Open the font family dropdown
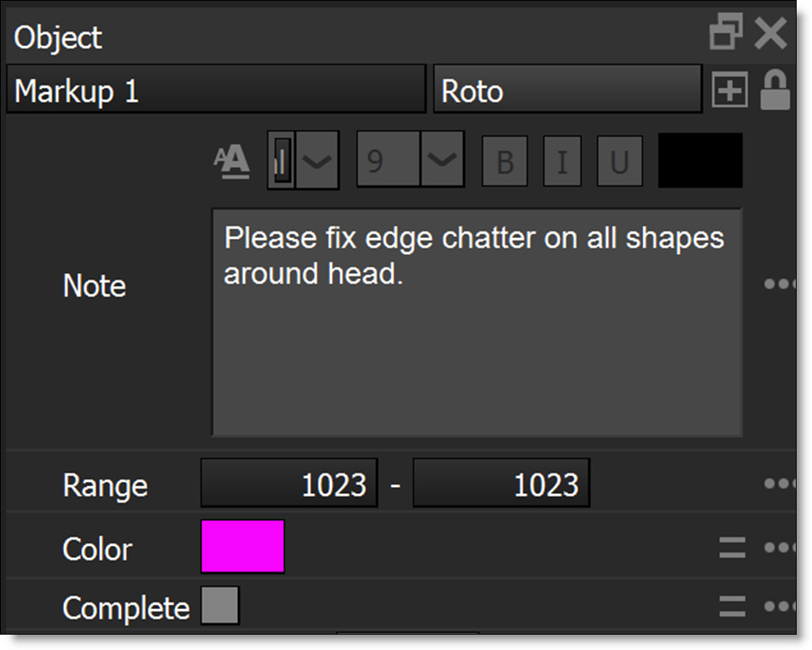Viewport: 812px width, 650px height. tap(316, 160)
